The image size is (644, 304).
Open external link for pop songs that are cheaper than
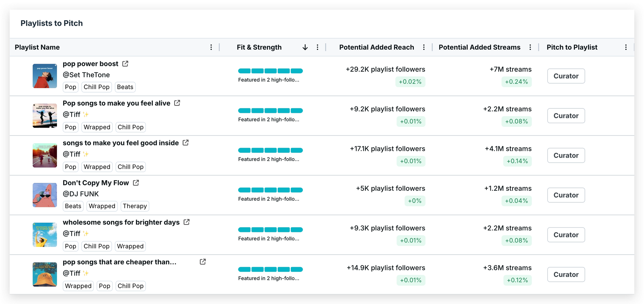point(203,262)
